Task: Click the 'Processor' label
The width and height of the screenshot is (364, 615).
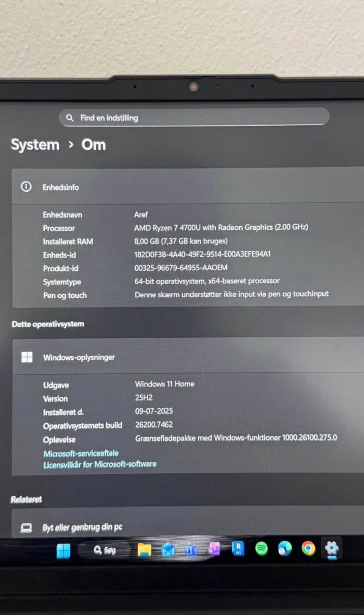Action: click(x=59, y=228)
